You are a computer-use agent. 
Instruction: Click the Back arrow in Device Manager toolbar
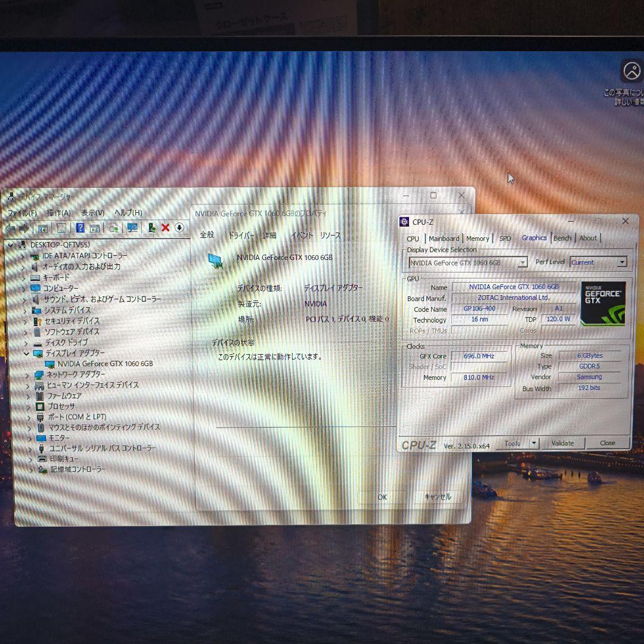pyautogui.click(x=11, y=228)
